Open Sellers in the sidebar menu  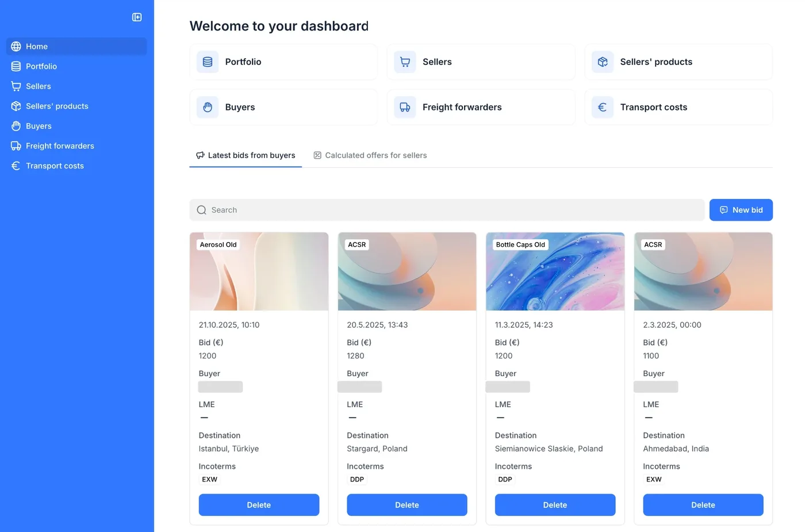coord(76,86)
